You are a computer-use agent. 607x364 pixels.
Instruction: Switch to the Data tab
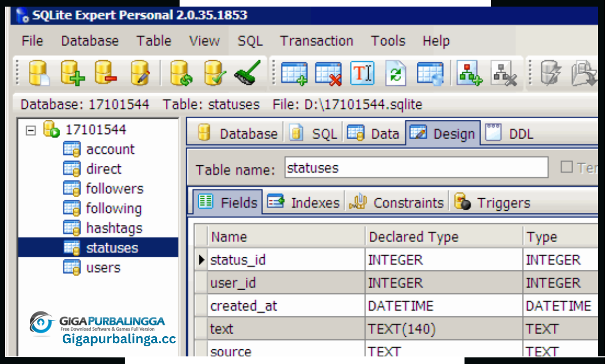click(374, 133)
